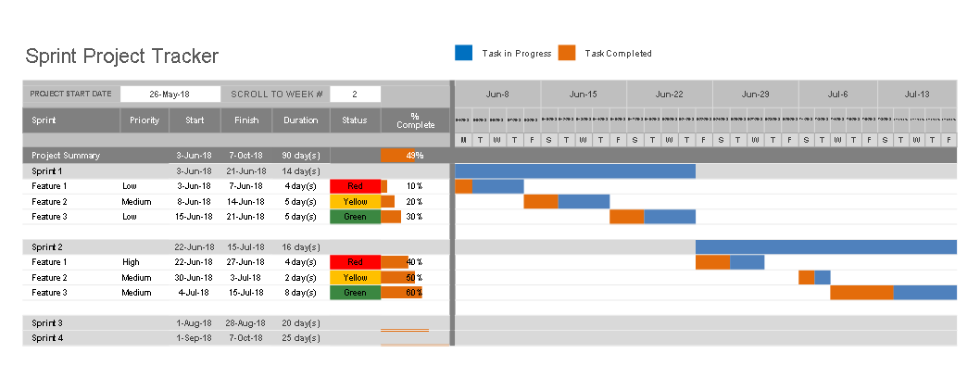Select the Jun-15 week header in timeline
Viewport: 980px width, 391px height.
[584, 95]
